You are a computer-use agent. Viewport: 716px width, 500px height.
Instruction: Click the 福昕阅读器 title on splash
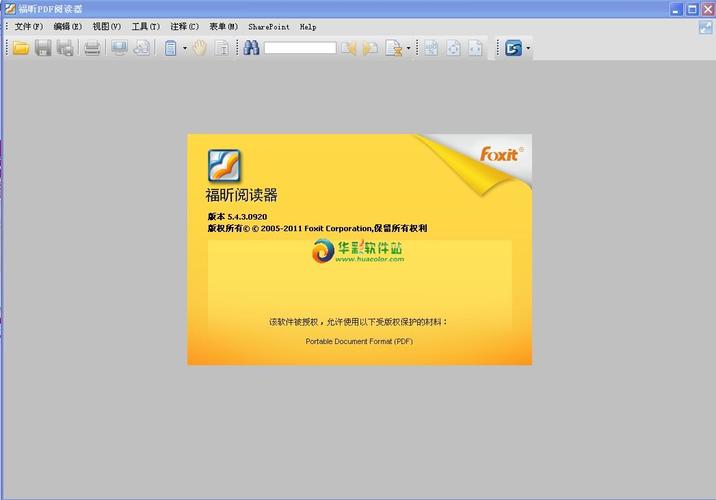[x=242, y=195]
